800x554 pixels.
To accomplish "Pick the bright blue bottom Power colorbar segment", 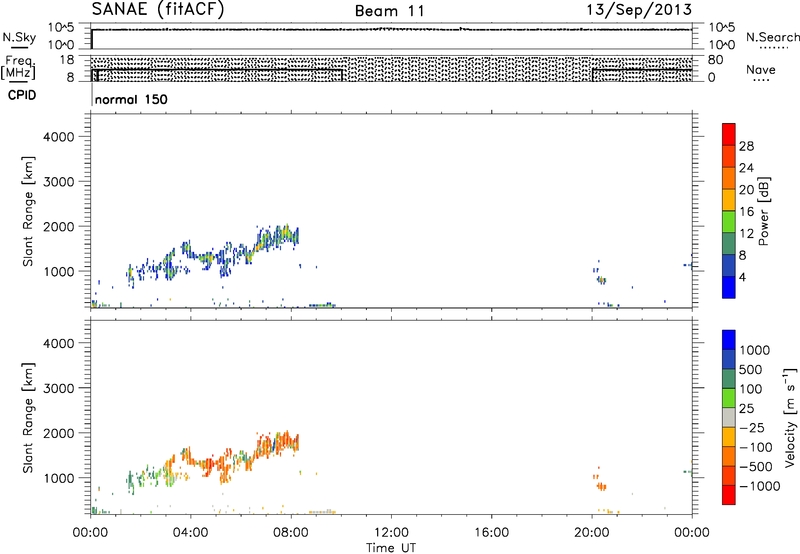I will pyautogui.click(x=729, y=287).
